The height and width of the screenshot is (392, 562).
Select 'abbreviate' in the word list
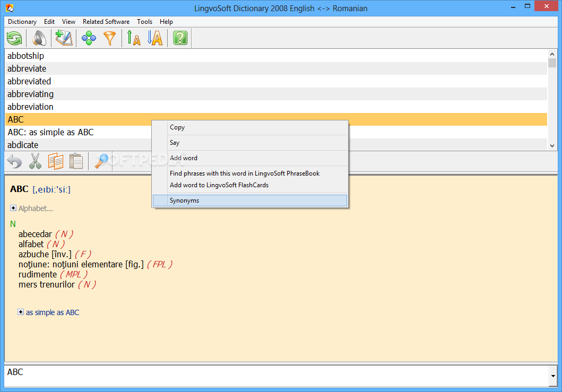coord(276,68)
